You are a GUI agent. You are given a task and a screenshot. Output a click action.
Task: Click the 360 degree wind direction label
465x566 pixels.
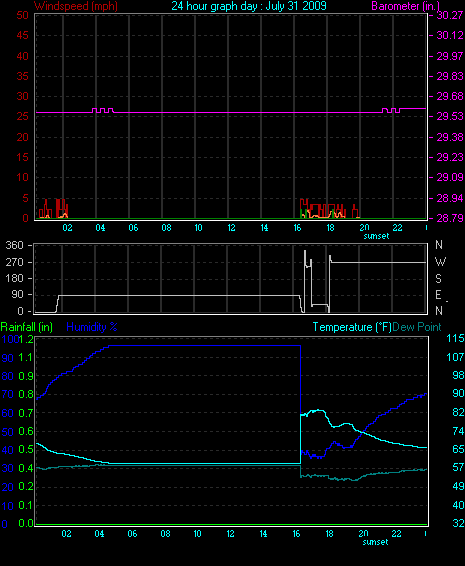tap(14, 245)
